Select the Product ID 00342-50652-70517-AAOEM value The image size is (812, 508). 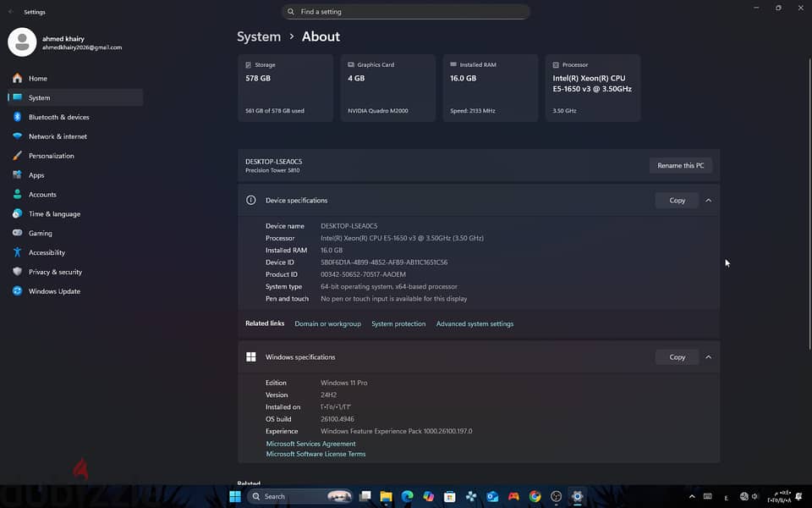pos(363,274)
